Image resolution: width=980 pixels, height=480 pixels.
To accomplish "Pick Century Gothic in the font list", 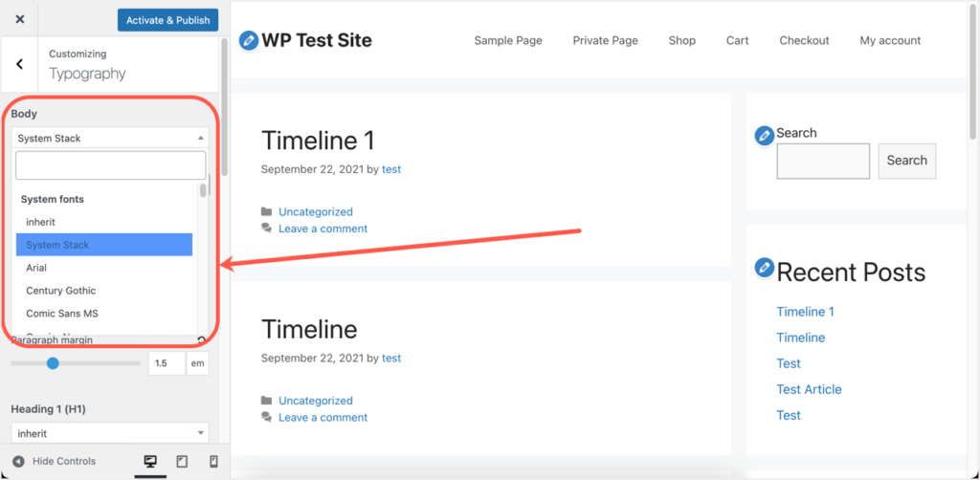I will (60, 291).
